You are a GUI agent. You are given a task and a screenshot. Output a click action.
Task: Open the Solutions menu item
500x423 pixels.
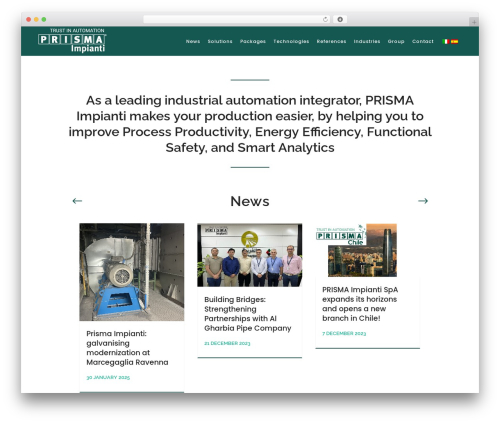pyautogui.click(x=220, y=41)
